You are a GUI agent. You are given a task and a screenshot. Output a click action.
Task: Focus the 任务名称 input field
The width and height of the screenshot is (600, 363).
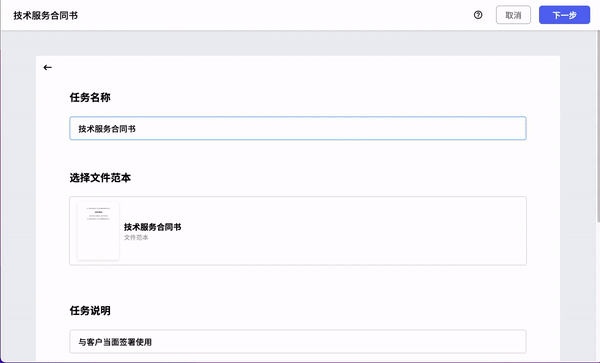point(298,129)
